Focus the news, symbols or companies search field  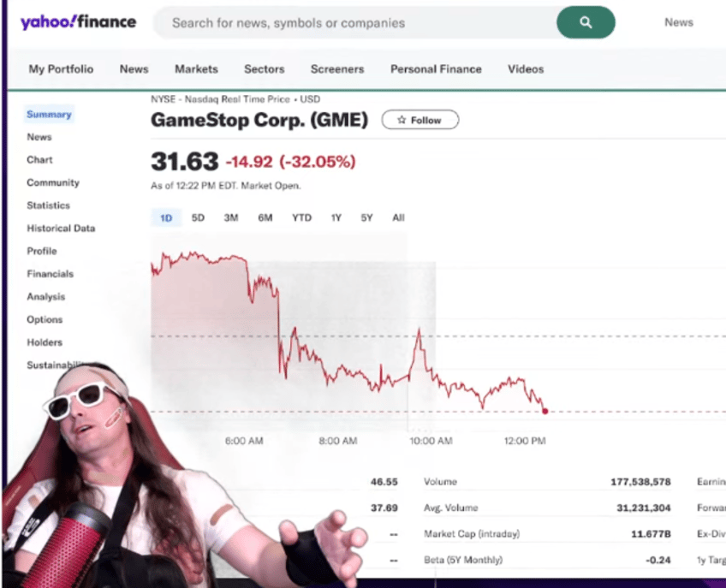click(354, 23)
